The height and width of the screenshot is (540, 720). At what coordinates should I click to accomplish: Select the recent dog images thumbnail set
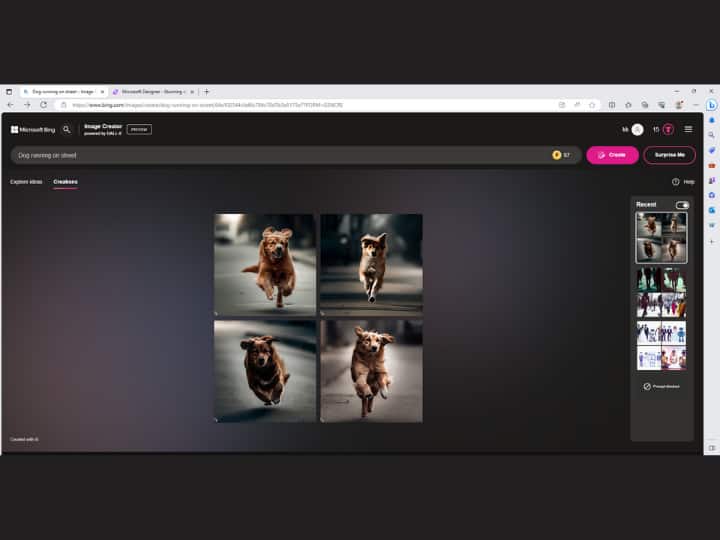pos(661,237)
